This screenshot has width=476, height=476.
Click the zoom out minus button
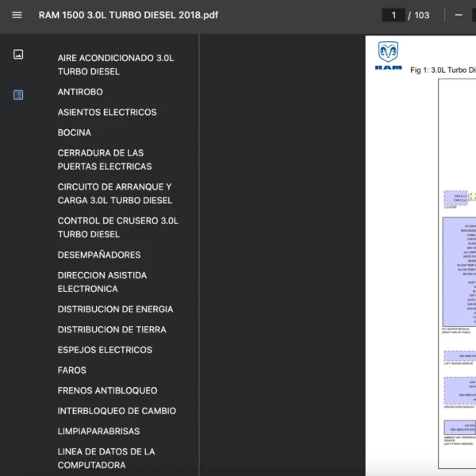point(459,15)
